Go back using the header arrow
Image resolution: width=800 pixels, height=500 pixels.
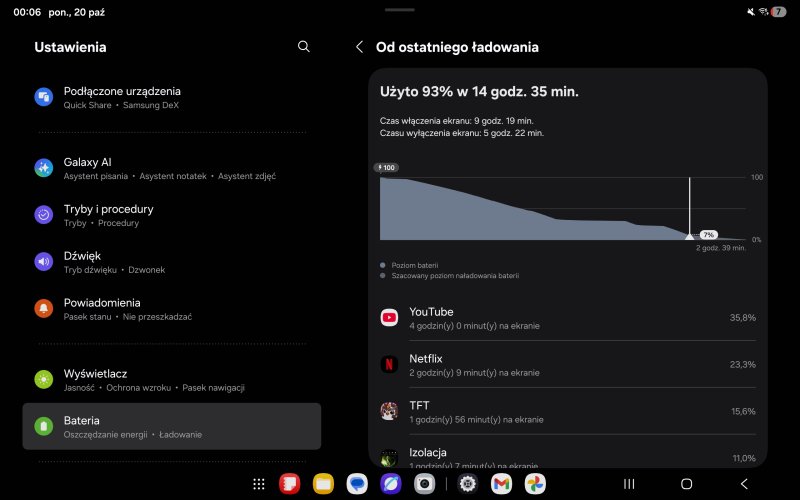(x=359, y=47)
